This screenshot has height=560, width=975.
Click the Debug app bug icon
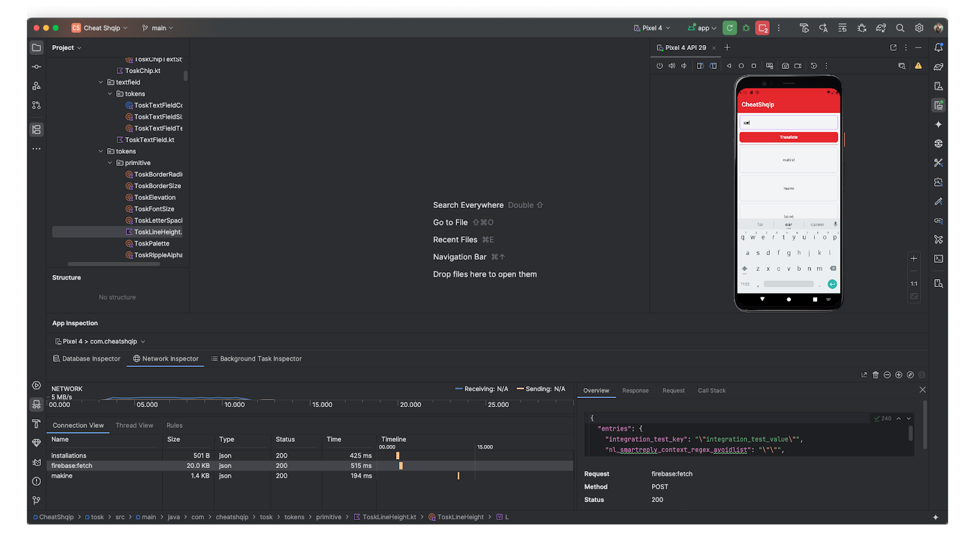pos(746,28)
